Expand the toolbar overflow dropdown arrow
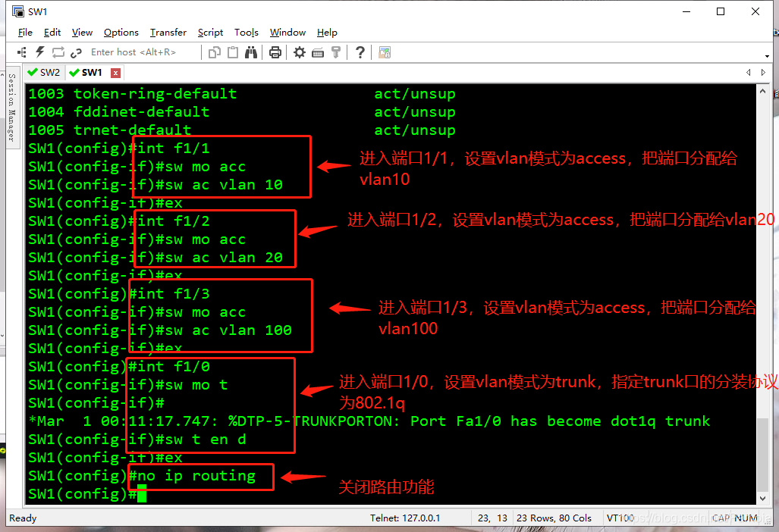Screen dimensions: 779x532 (767, 56)
